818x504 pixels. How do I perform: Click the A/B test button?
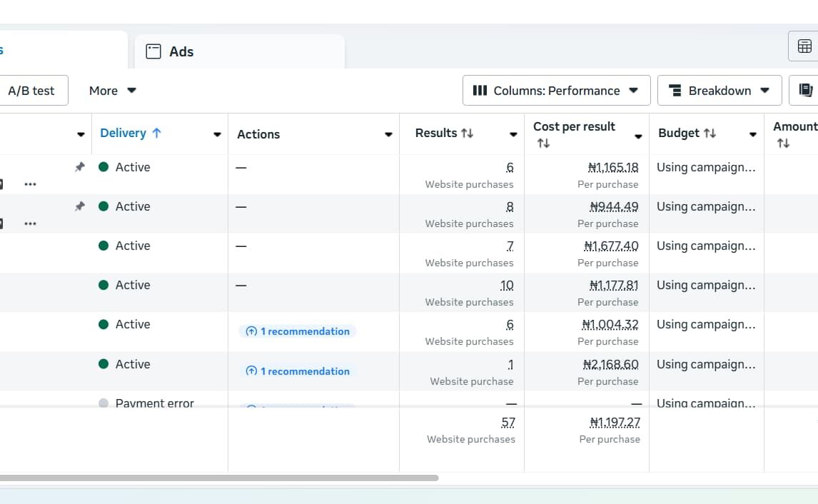(x=31, y=91)
